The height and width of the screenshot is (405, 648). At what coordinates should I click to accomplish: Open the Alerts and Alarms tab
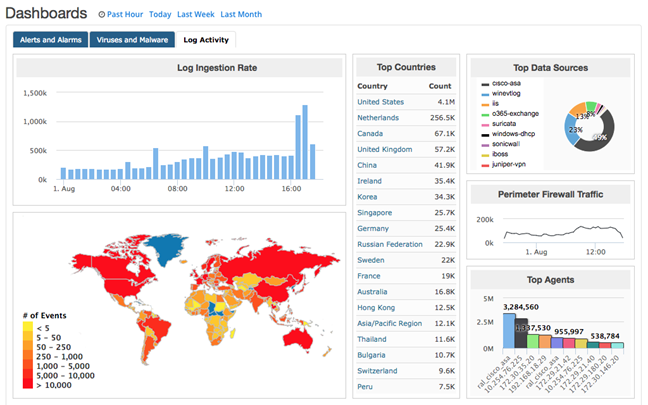tap(51, 40)
